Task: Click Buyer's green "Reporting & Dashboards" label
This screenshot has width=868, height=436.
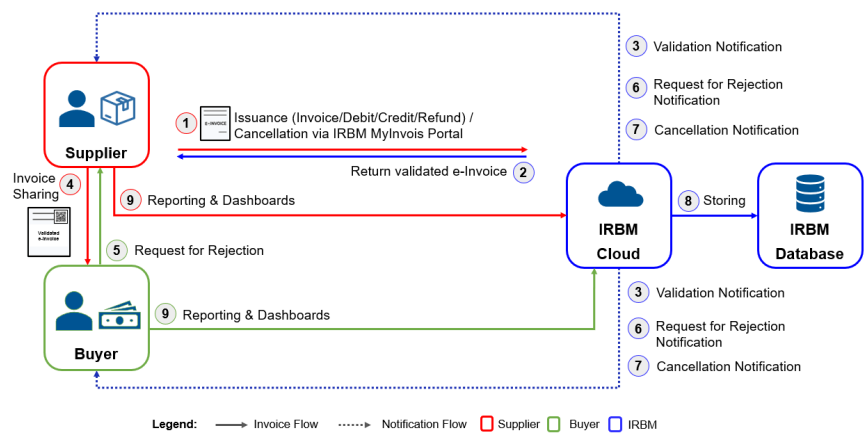Action: click(256, 315)
